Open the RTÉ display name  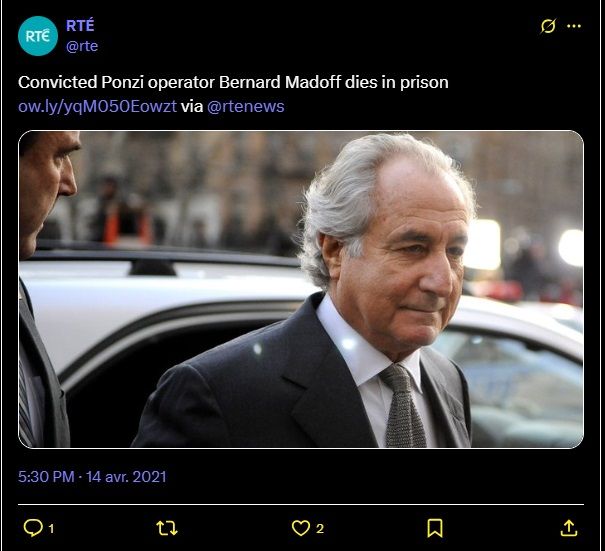click(x=80, y=25)
